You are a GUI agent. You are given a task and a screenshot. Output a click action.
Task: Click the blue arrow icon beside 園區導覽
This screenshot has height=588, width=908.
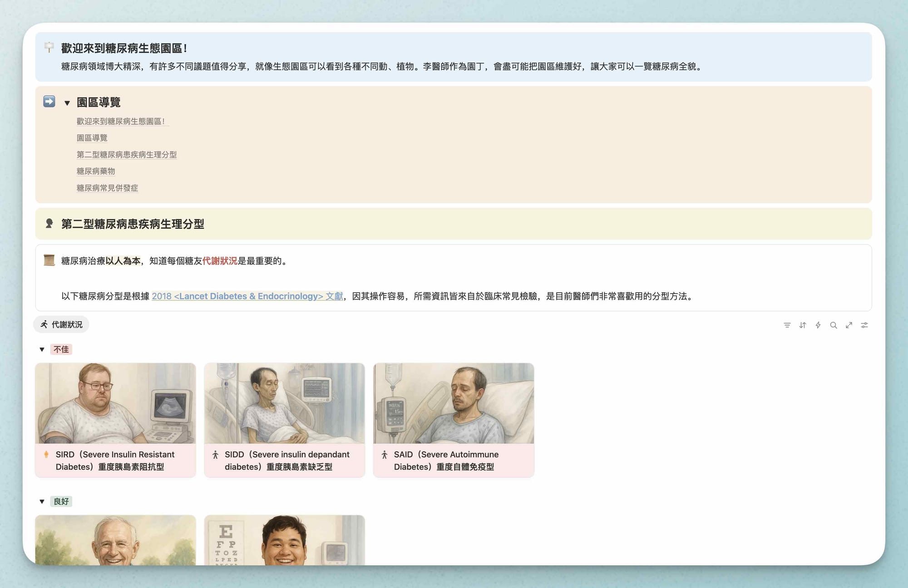[49, 101]
